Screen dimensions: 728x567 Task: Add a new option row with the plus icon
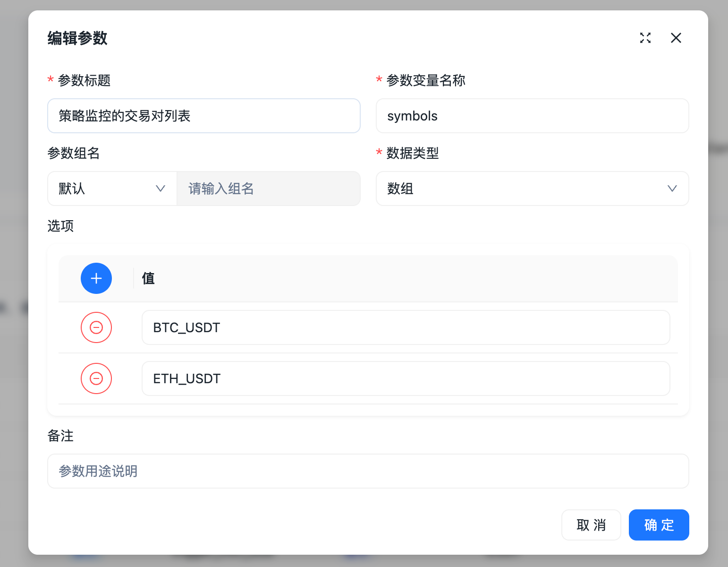(x=96, y=278)
